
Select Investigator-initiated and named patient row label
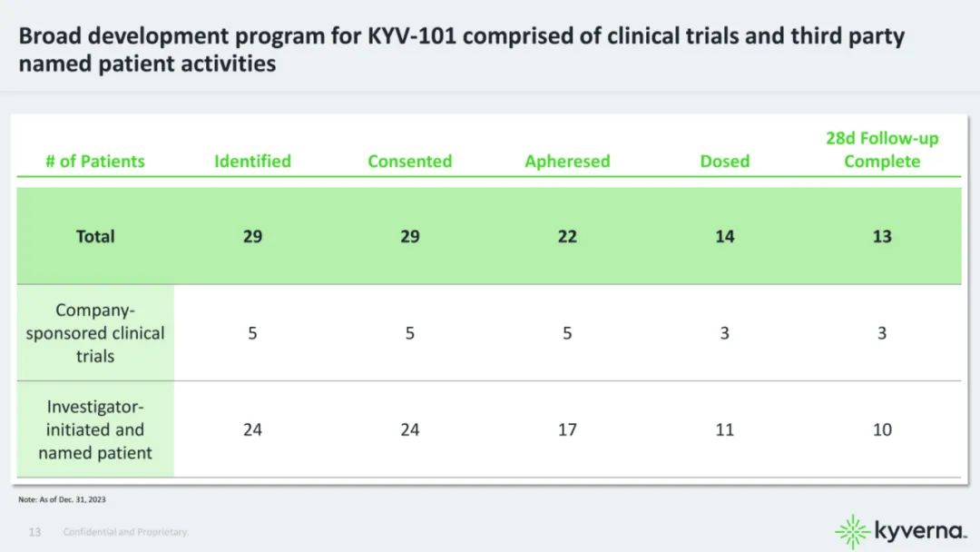pyautogui.click(x=95, y=429)
